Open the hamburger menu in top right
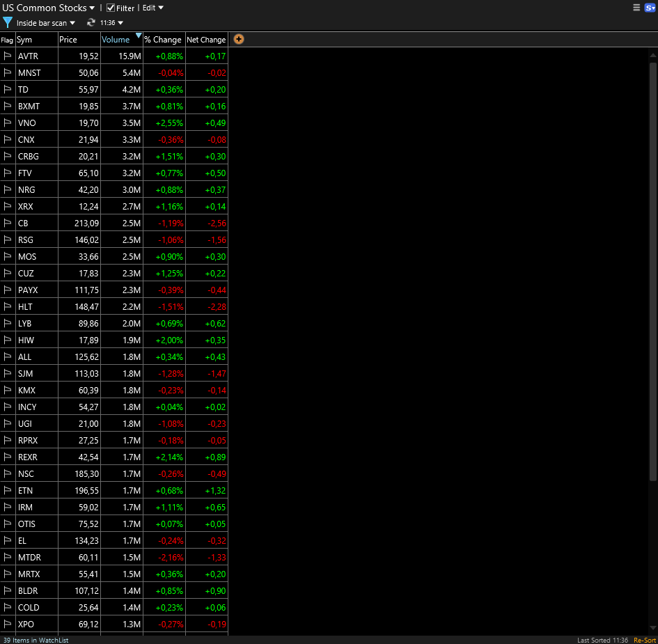Image resolution: width=658 pixels, height=644 pixels. pyautogui.click(x=636, y=7)
